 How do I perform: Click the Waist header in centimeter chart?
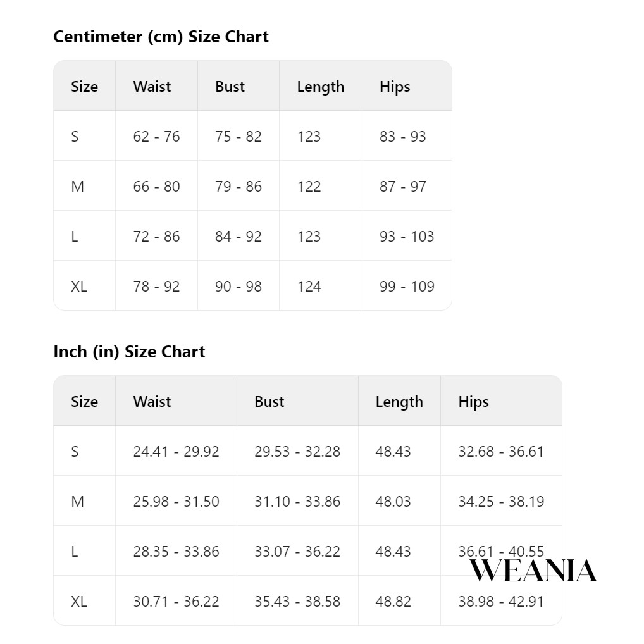coord(152,86)
